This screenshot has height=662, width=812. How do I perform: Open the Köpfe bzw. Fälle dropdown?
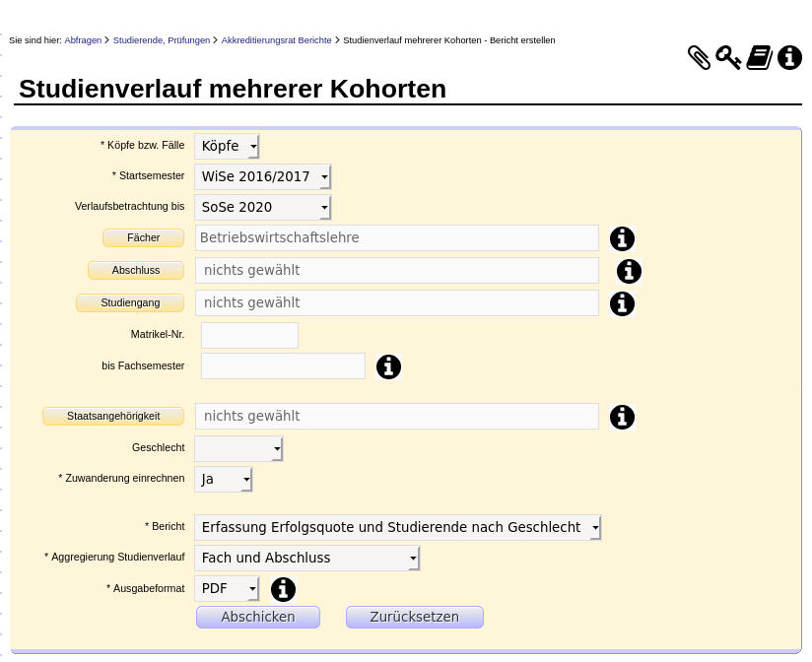227,147
